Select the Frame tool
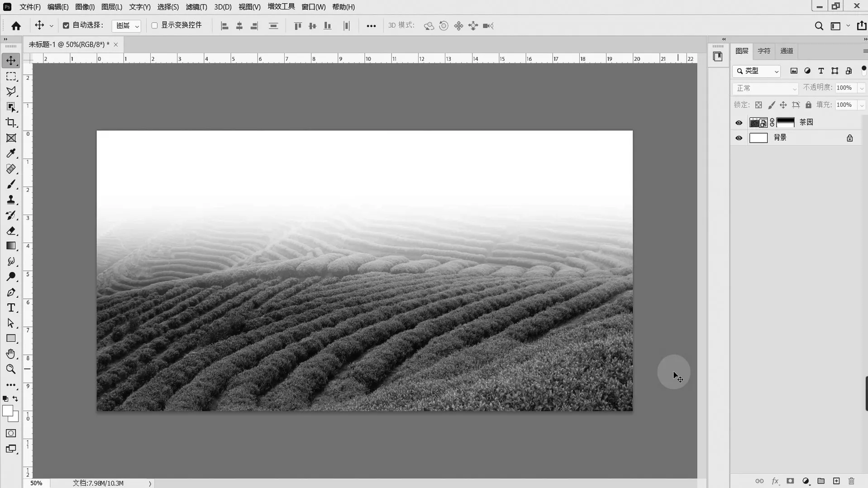This screenshot has height=488, width=868. [11, 138]
